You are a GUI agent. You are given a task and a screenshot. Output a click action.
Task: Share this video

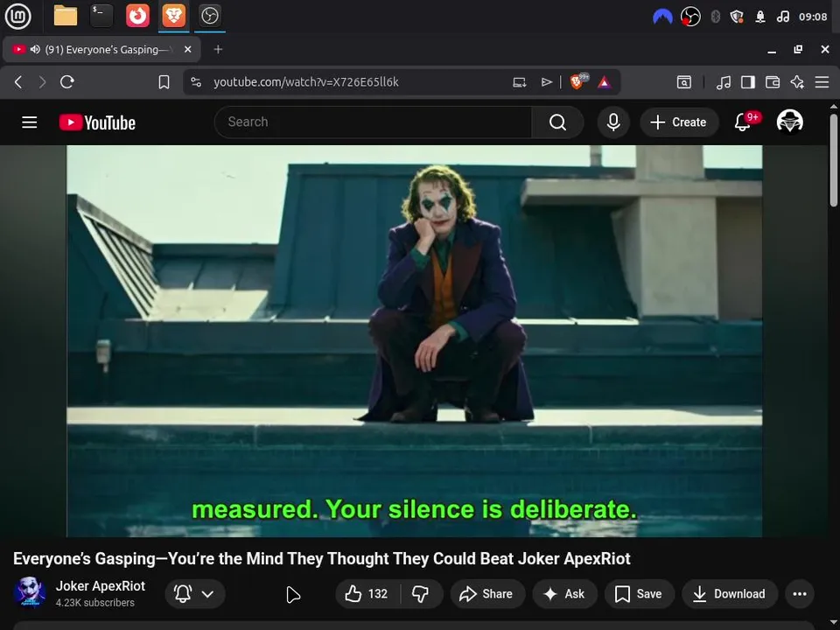(x=487, y=593)
